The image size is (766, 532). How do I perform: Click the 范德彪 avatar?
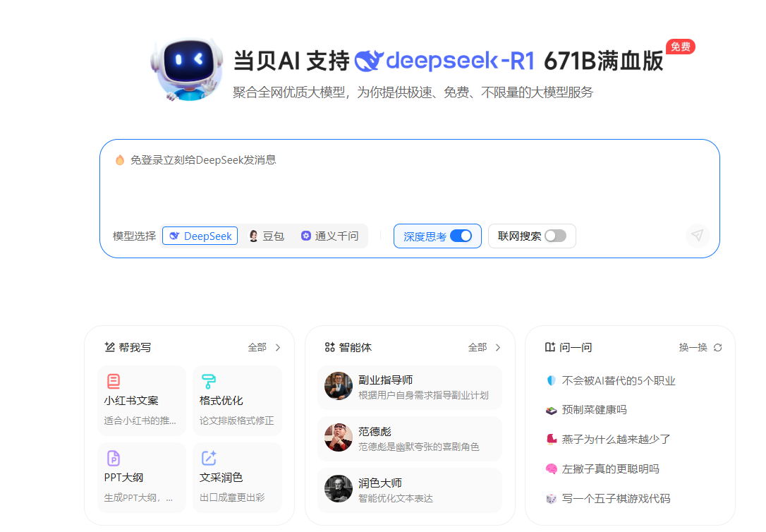coord(339,437)
